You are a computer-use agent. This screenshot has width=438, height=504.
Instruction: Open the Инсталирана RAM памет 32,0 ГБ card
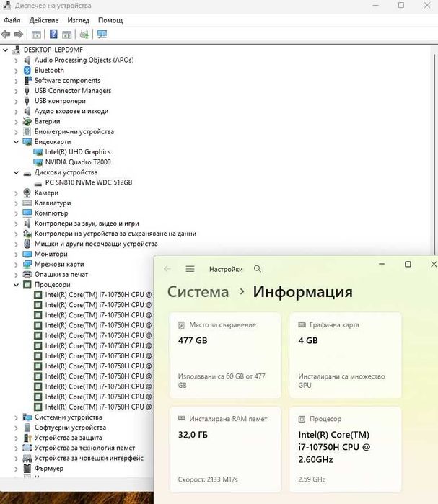point(225,450)
